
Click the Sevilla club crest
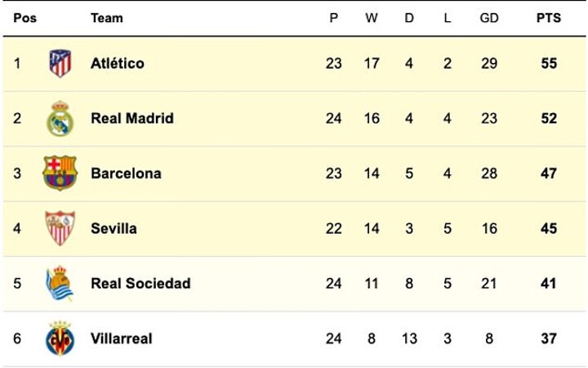[60, 228]
